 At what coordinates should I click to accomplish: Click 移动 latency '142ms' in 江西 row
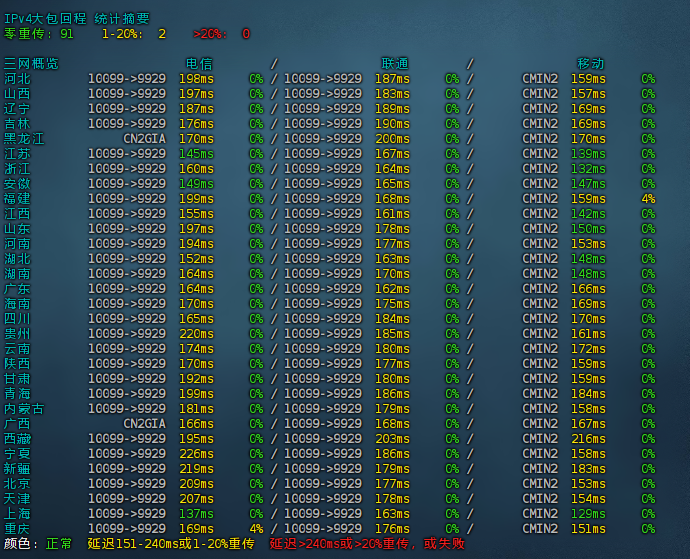(x=588, y=213)
